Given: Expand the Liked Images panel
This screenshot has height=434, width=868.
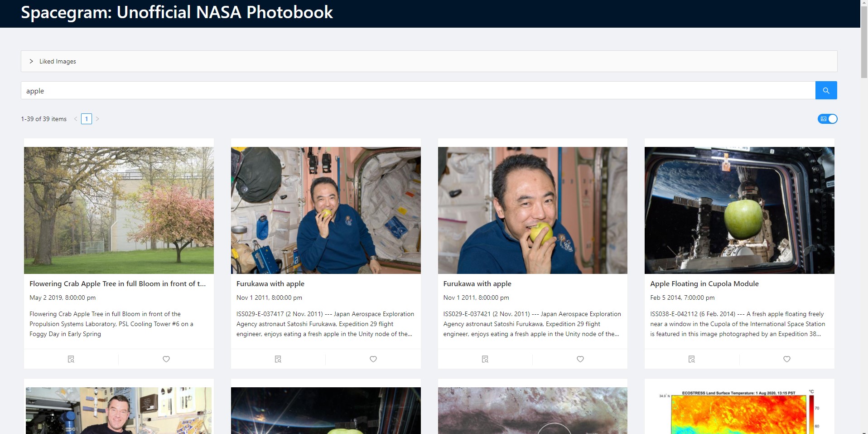Looking at the screenshot, I should [31, 61].
